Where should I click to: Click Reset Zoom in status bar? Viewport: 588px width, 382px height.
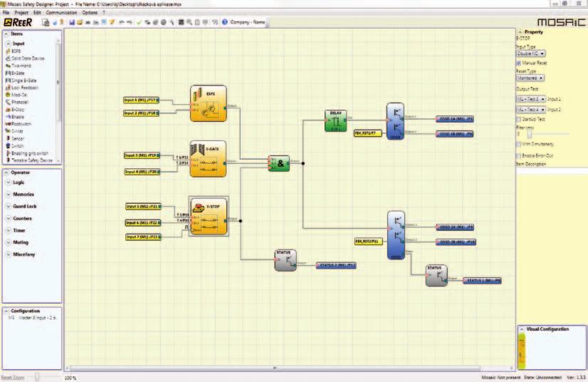tap(13, 378)
